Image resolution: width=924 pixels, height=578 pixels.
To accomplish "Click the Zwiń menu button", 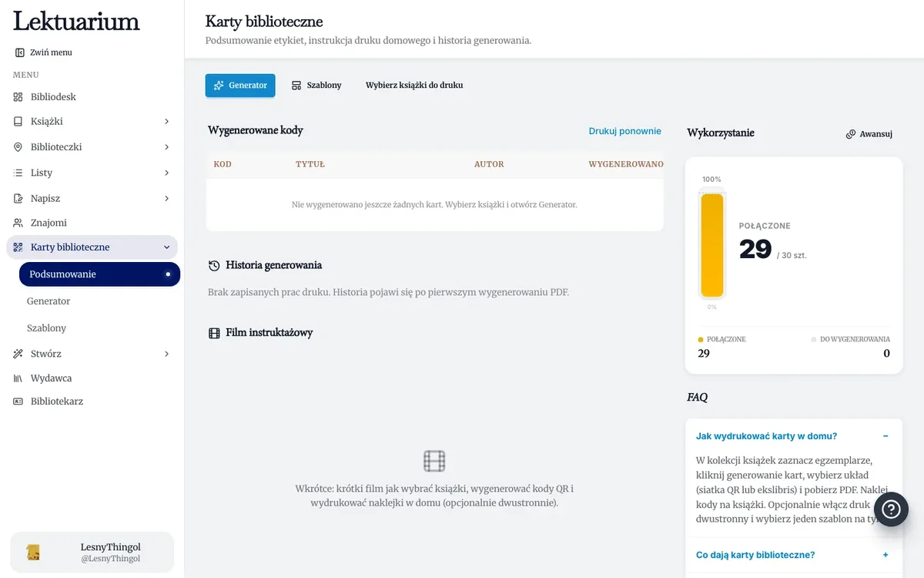I will point(44,52).
